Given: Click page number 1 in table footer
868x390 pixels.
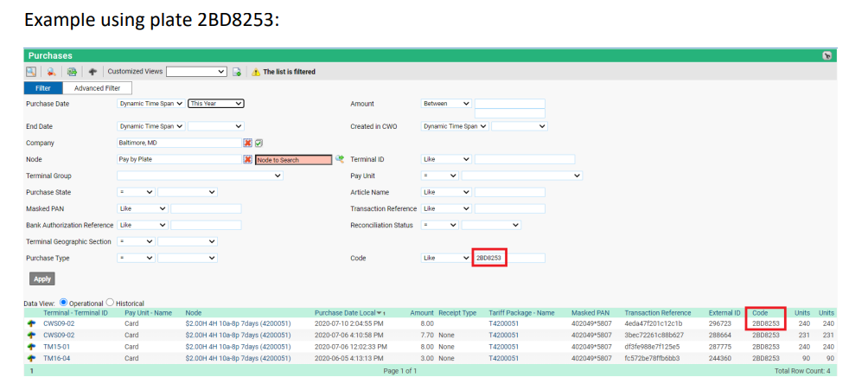Looking at the screenshot, I should [x=31, y=371].
